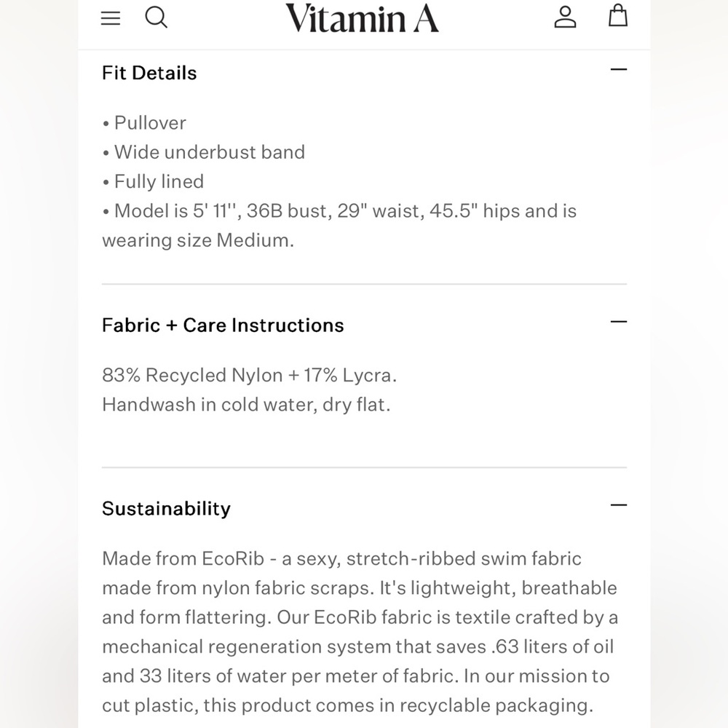Open the shopping bag icon

tap(618, 16)
